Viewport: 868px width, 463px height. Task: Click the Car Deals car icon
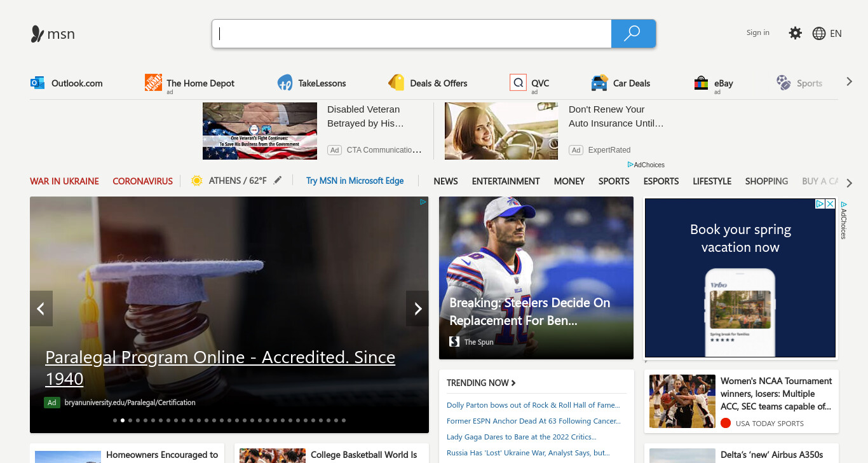[x=599, y=83]
